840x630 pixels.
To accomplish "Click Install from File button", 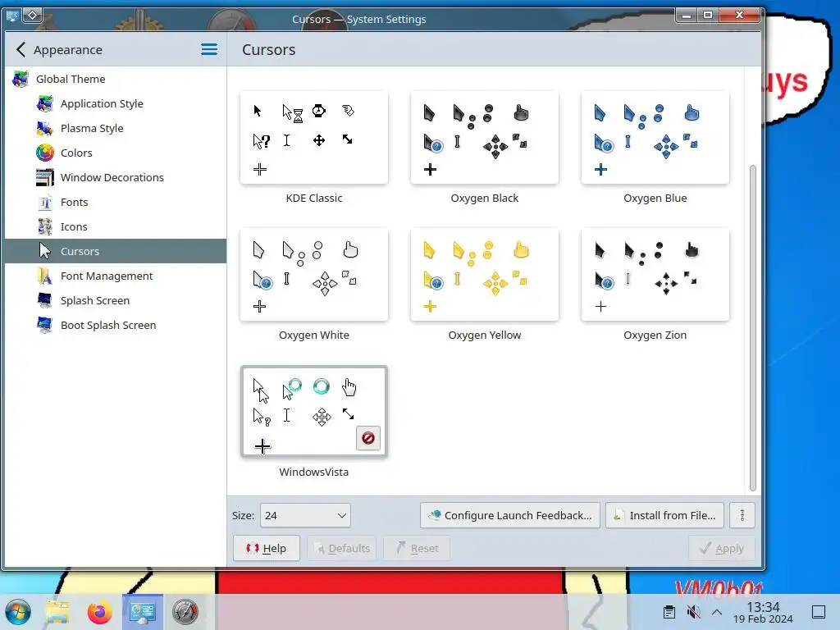I will coord(664,515).
